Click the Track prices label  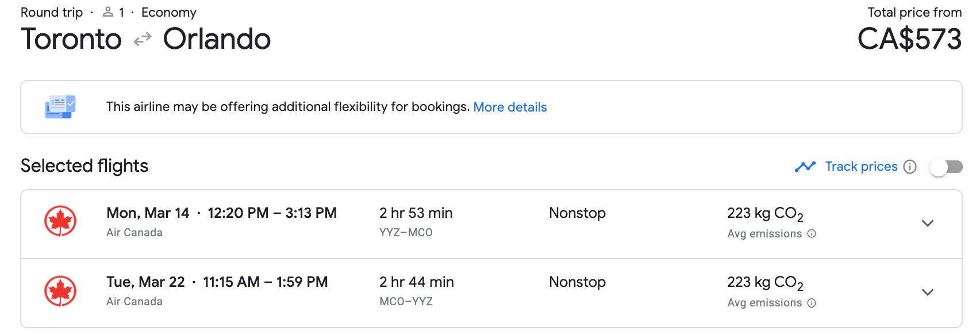tap(861, 167)
